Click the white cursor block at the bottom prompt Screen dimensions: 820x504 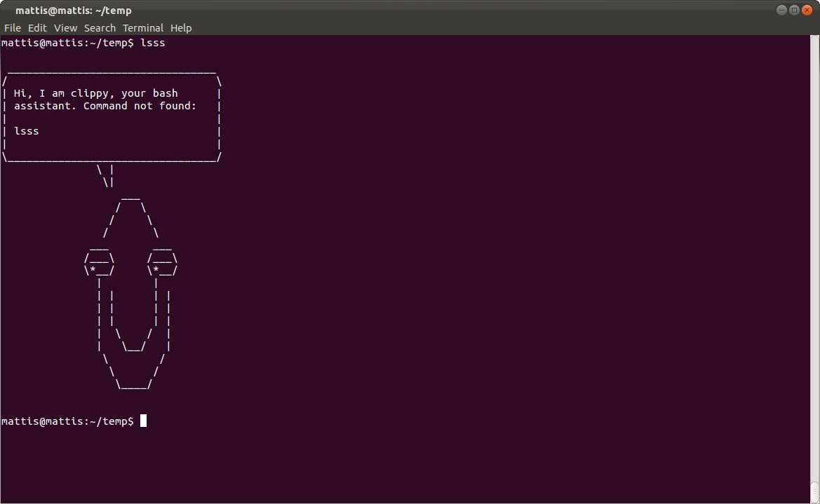tap(143, 421)
